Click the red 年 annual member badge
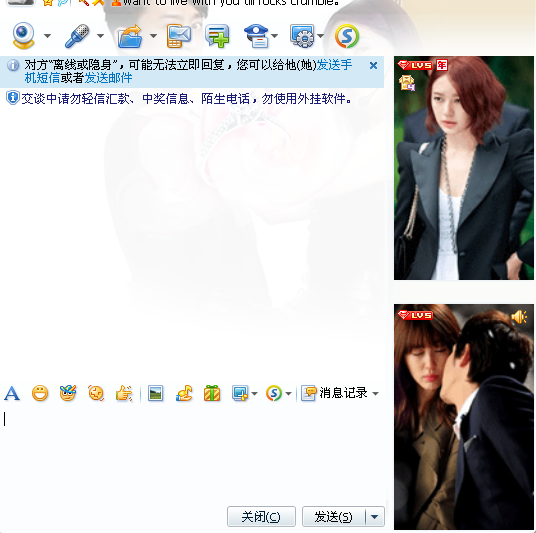 442,65
